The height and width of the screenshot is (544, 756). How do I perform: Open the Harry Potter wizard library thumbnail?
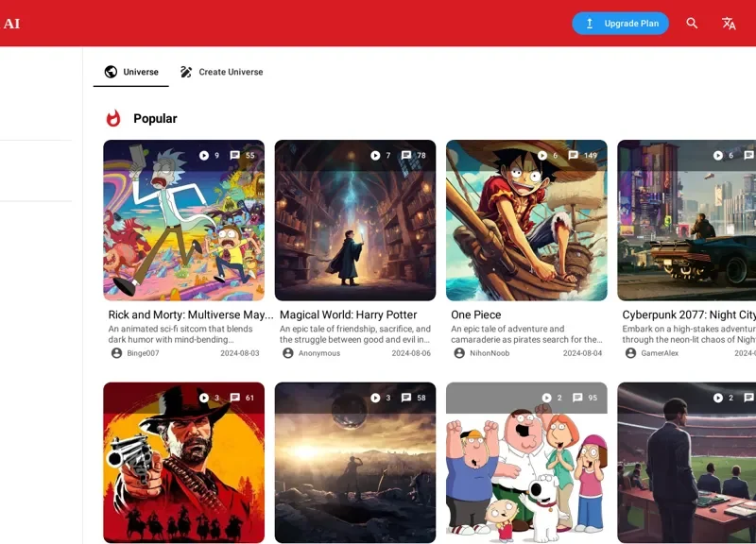(355, 220)
